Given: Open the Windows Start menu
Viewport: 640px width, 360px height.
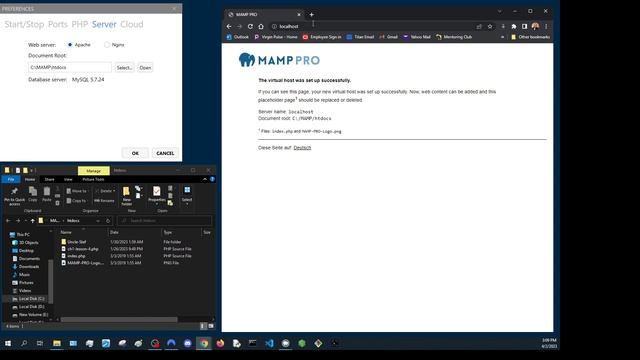Looking at the screenshot, I should coord(8,343).
